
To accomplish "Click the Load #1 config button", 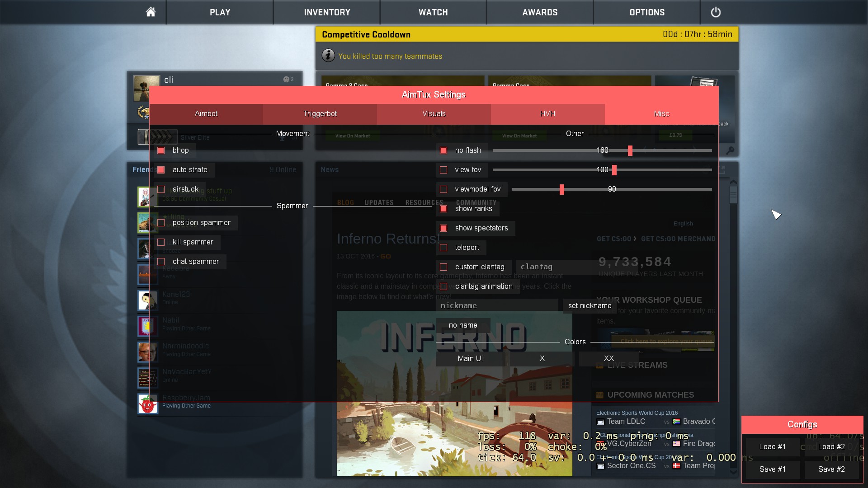I will (772, 447).
